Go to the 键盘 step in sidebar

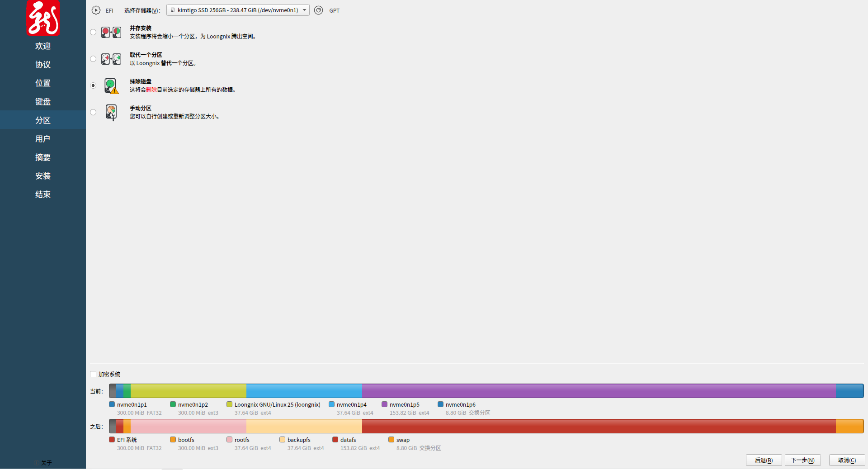pyautogui.click(x=43, y=102)
